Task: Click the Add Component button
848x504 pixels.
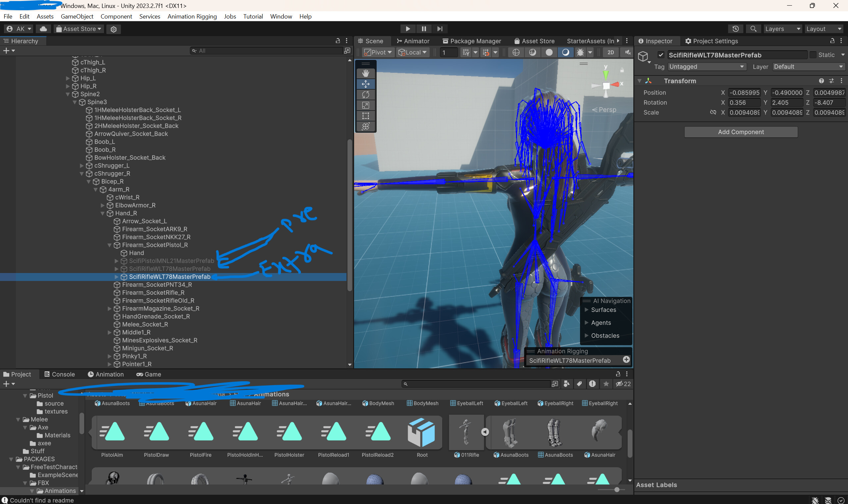Action: pyautogui.click(x=741, y=132)
